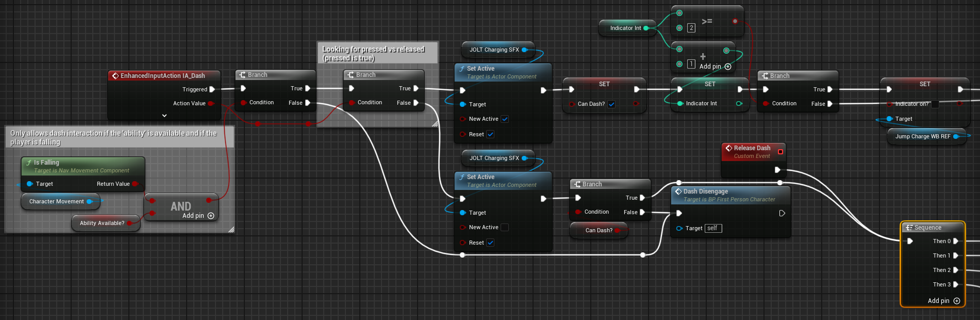Add a pin to the addition node
Image resolution: width=980 pixels, height=320 pixels.
727,67
